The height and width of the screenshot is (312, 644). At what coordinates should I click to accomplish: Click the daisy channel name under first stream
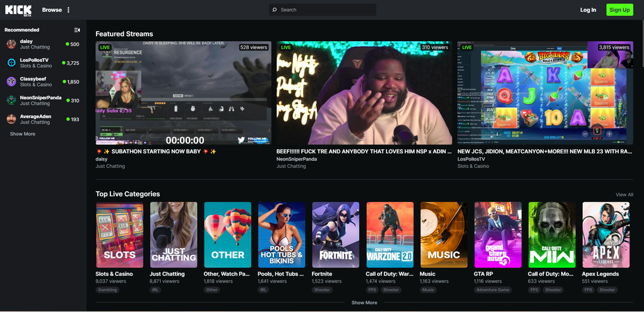102,159
